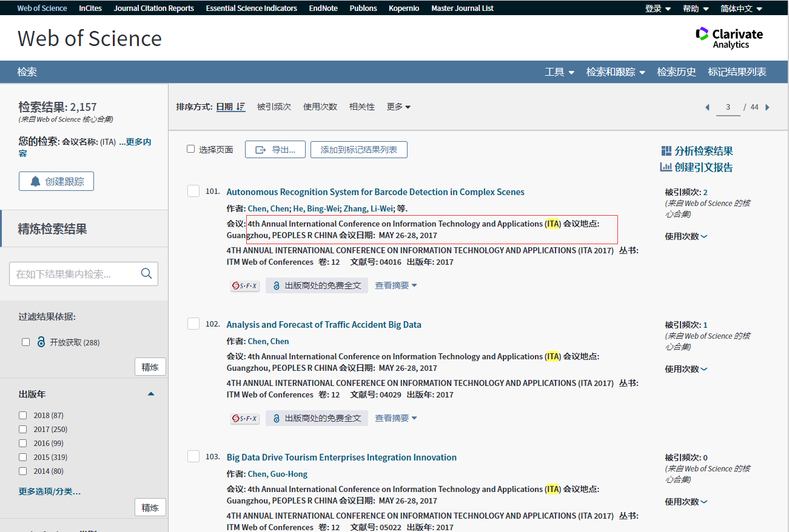This screenshot has height=532, width=789.
Task: Click the 创建引文报告 chart icon
Action: click(x=666, y=167)
